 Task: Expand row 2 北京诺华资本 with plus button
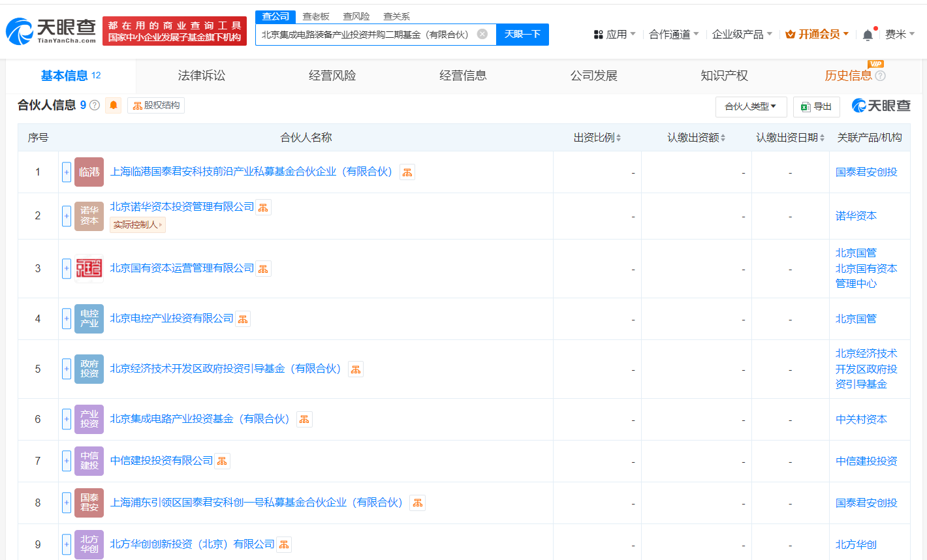tap(67, 216)
